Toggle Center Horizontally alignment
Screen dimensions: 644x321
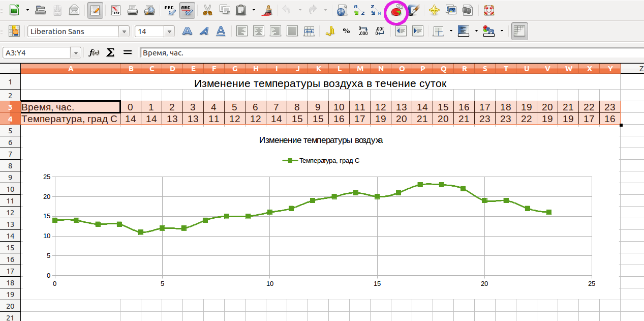click(x=258, y=31)
